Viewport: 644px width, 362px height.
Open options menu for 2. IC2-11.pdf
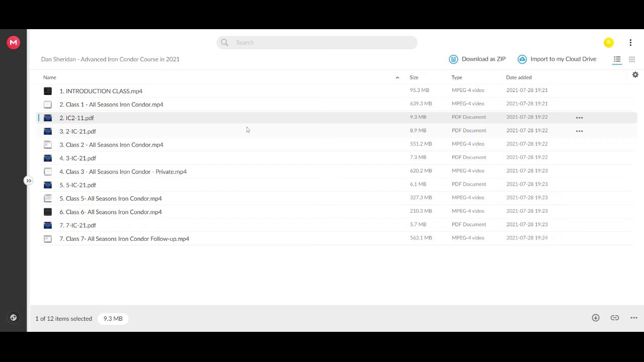click(579, 118)
